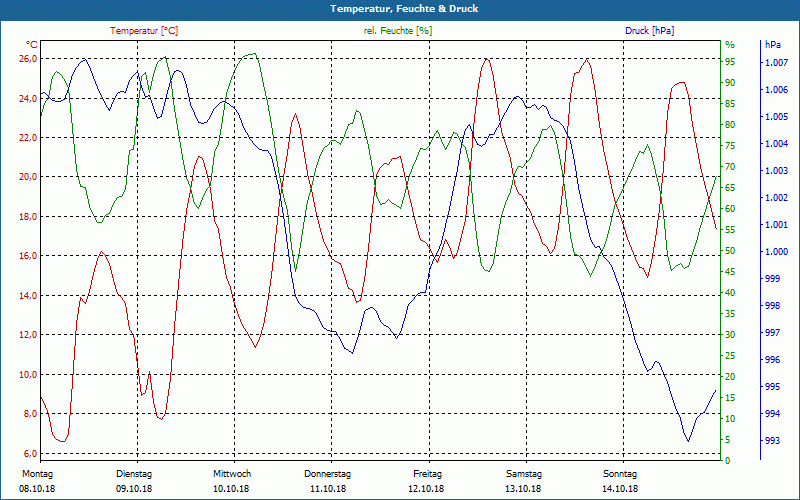Click the 996 pressure axis value

click(x=772, y=360)
